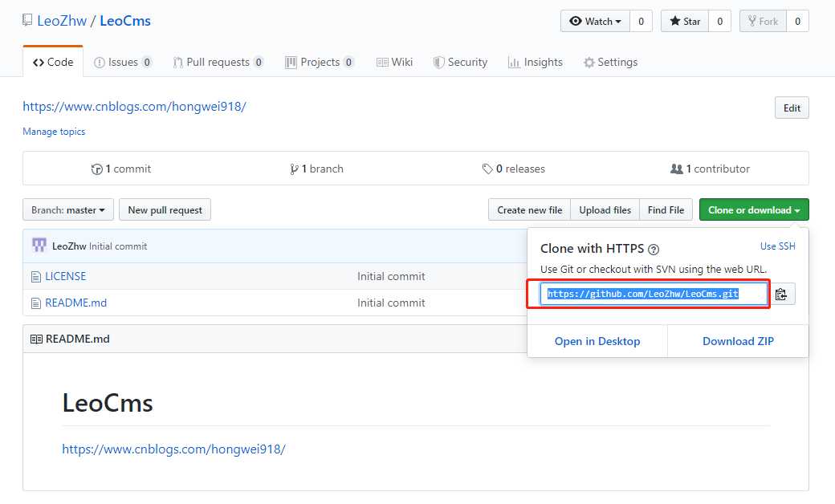Click the Upload files button
This screenshot has width=835, height=504.
click(x=605, y=210)
